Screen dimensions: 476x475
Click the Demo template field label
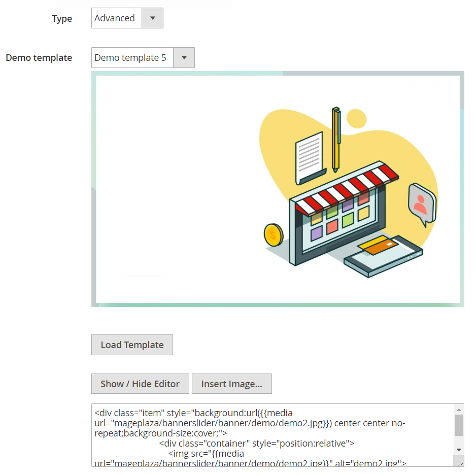click(x=39, y=58)
